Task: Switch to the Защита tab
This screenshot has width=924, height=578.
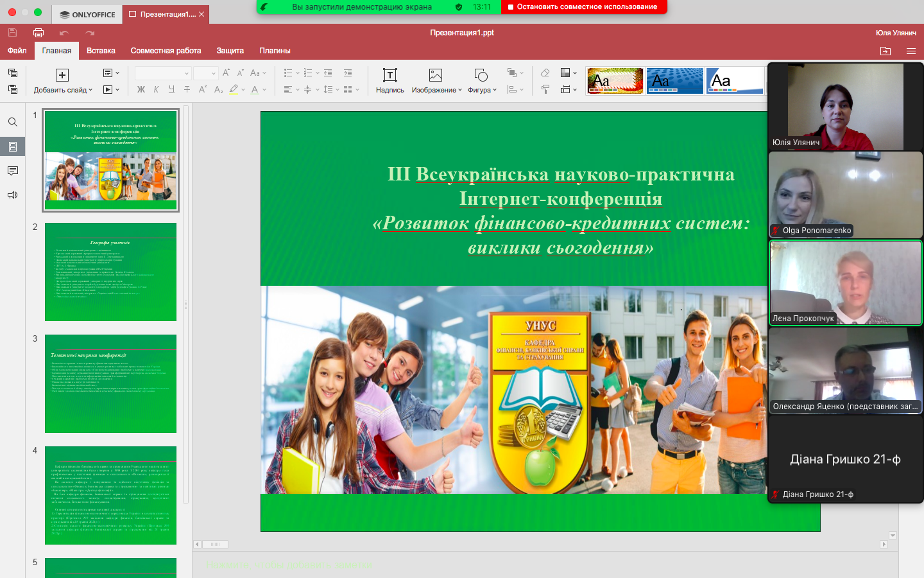Action: (x=230, y=51)
